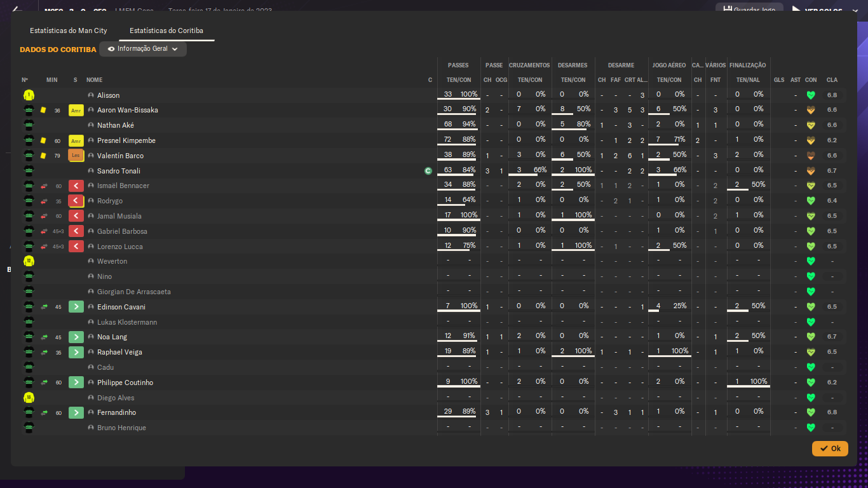Sort by NOME column header

pos(94,80)
